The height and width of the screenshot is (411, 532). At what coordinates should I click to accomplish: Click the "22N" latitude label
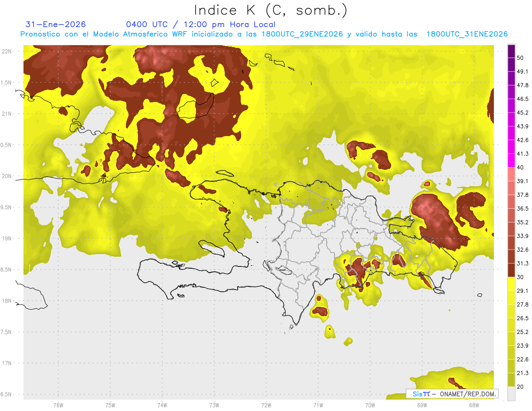(x=7, y=51)
